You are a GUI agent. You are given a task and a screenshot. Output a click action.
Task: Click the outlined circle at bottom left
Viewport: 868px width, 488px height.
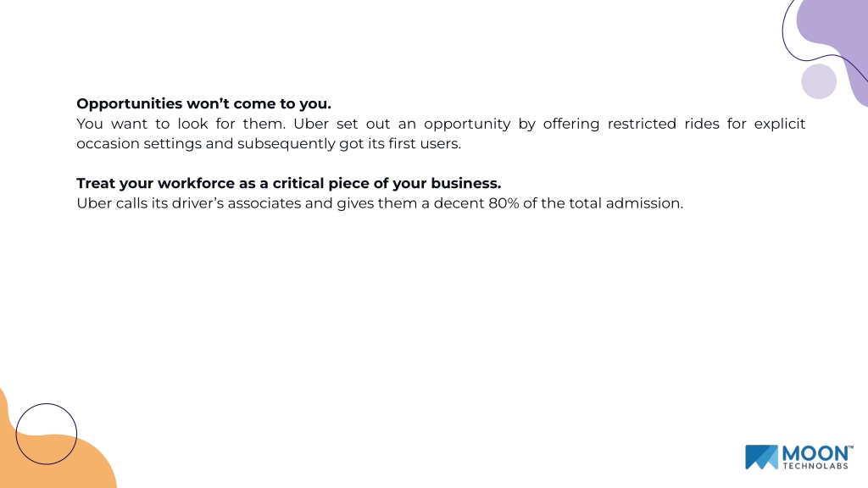(x=47, y=434)
